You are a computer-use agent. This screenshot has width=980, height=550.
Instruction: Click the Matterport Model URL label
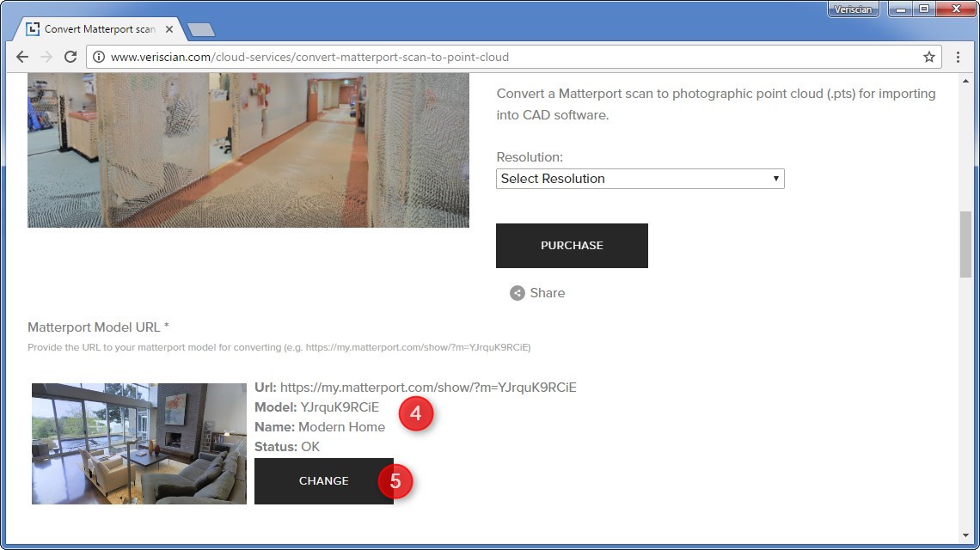point(98,327)
